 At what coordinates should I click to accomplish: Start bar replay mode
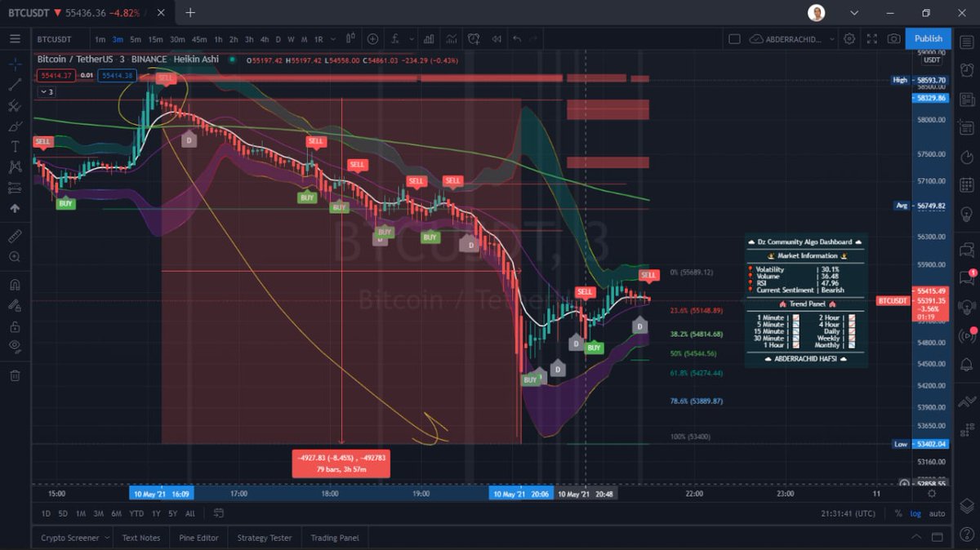point(496,38)
